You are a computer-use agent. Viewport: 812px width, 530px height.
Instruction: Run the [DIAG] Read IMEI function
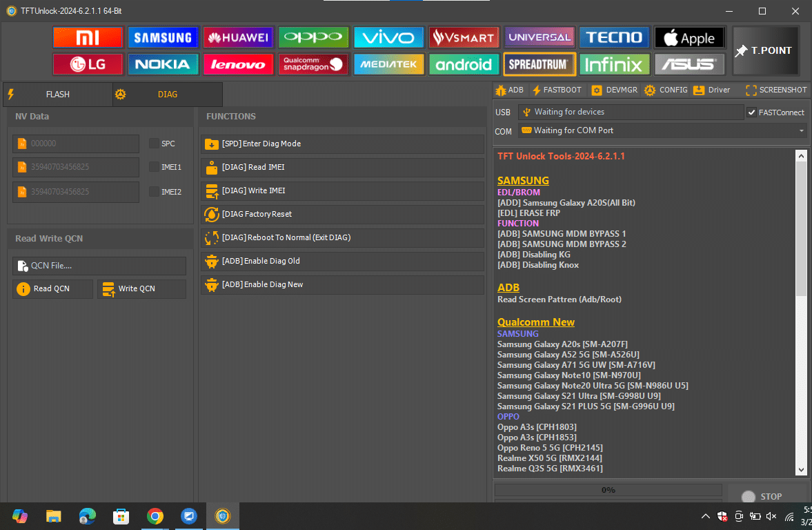341,167
